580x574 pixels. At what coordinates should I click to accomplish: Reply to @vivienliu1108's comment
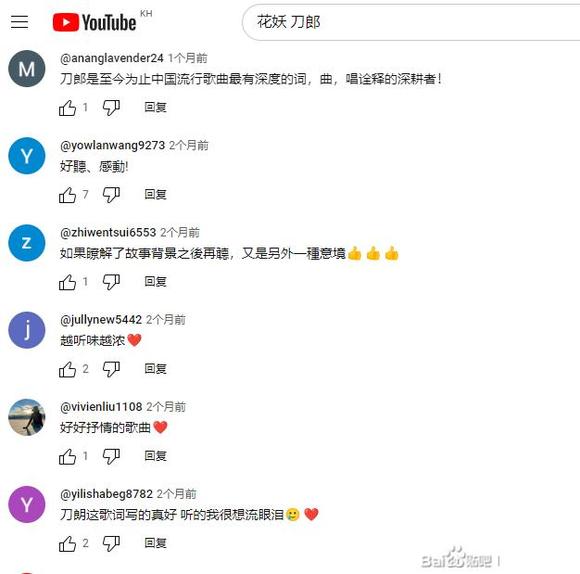(x=155, y=456)
